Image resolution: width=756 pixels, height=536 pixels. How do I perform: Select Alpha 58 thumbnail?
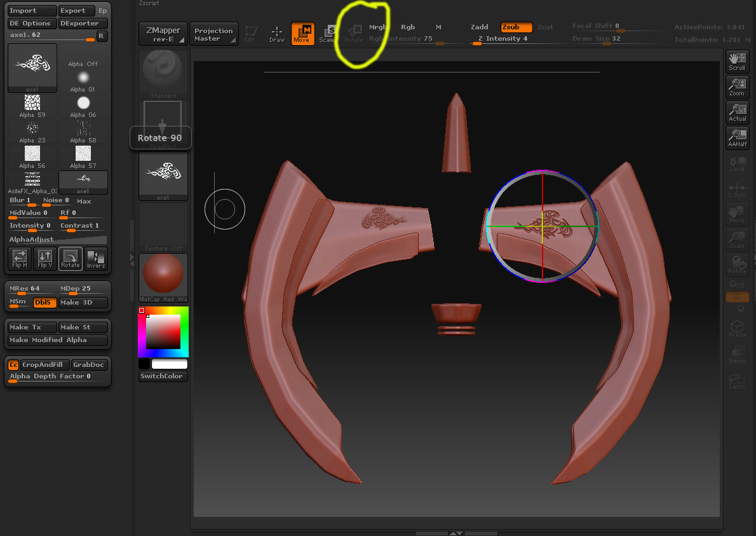(x=83, y=132)
